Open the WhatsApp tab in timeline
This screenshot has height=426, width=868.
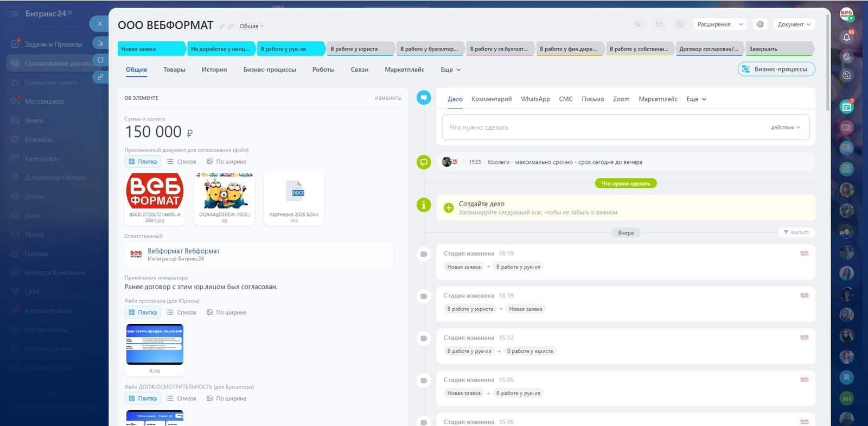(x=535, y=99)
